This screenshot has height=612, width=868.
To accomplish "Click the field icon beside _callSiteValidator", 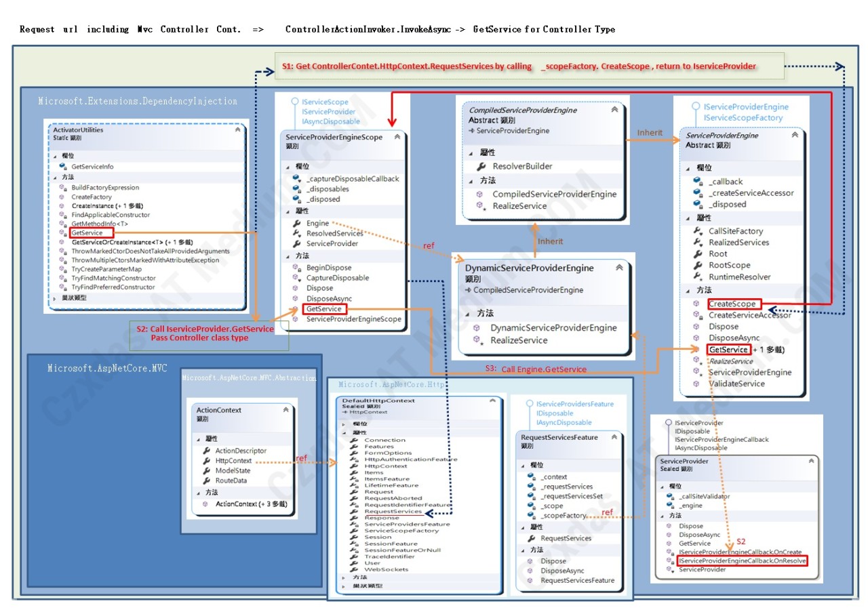I will (670, 496).
